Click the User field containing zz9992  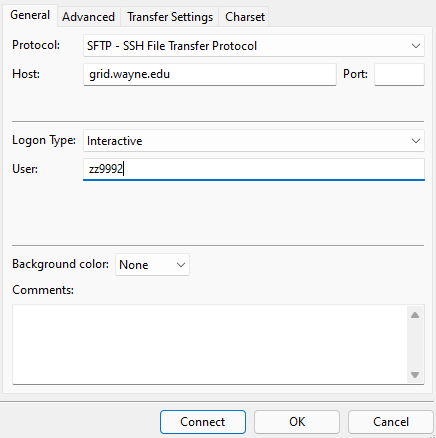(254, 169)
